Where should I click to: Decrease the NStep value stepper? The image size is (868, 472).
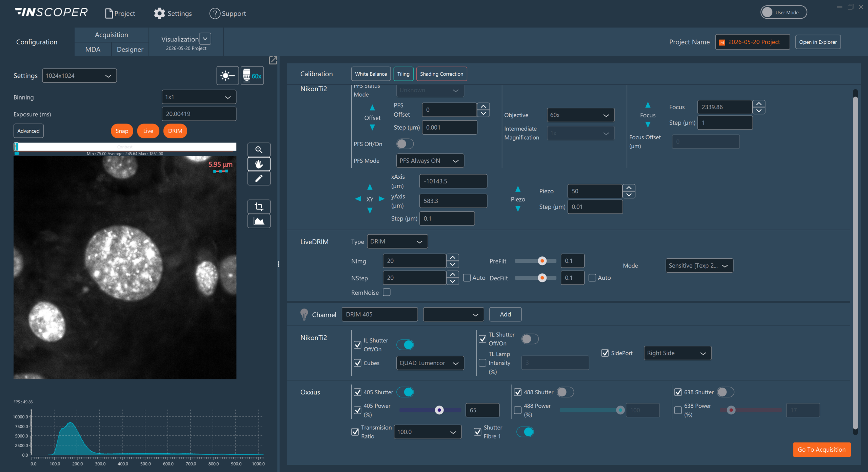(x=453, y=281)
